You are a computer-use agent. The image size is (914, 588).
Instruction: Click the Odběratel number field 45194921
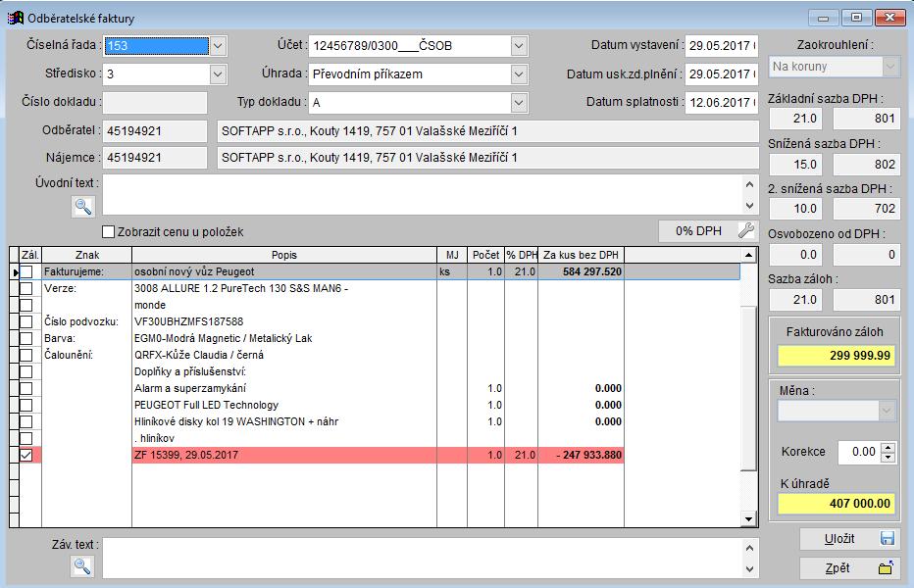pyautogui.click(x=155, y=131)
